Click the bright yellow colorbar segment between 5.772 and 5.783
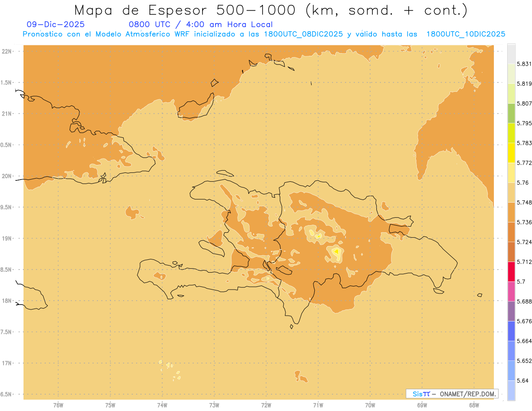Viewport: 532px width, 411px height. tap(511, 153)
